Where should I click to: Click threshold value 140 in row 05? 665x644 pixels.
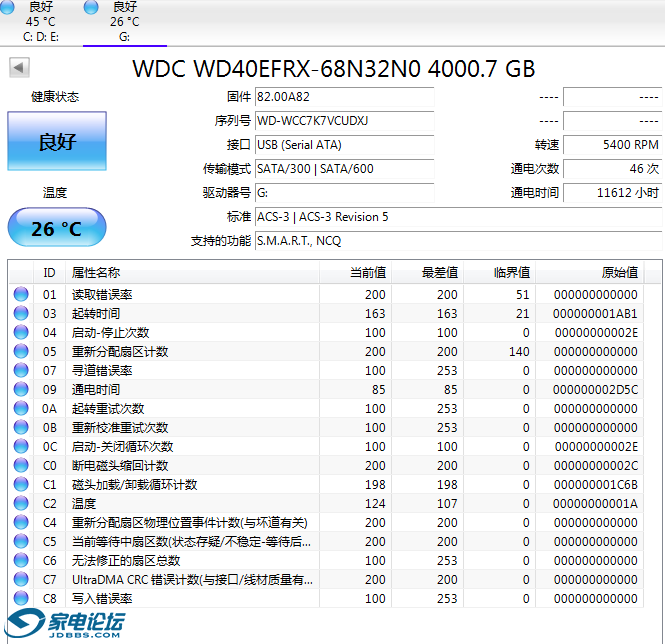pos(519,352)
